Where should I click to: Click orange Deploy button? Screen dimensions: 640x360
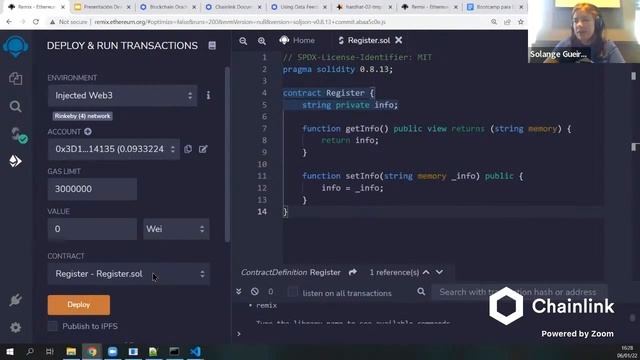pyautogui.click(x=79, y=305)
